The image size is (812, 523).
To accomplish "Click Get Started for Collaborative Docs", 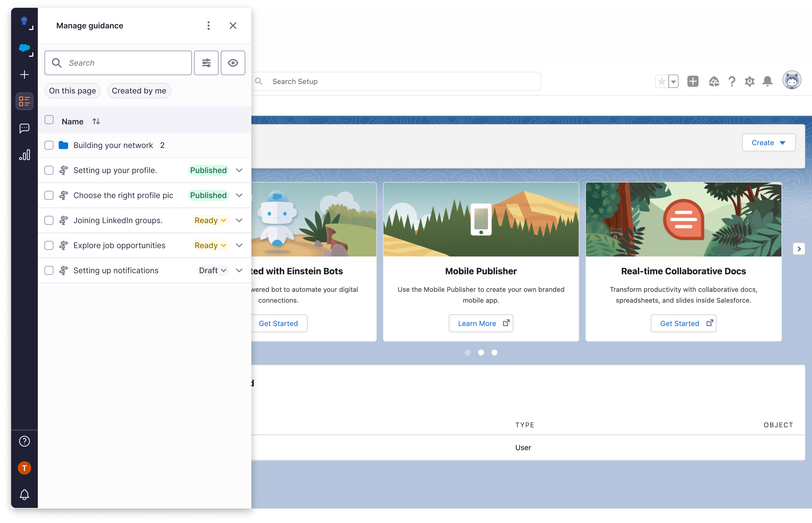I will pyautogui.click(x=683, y=323).
